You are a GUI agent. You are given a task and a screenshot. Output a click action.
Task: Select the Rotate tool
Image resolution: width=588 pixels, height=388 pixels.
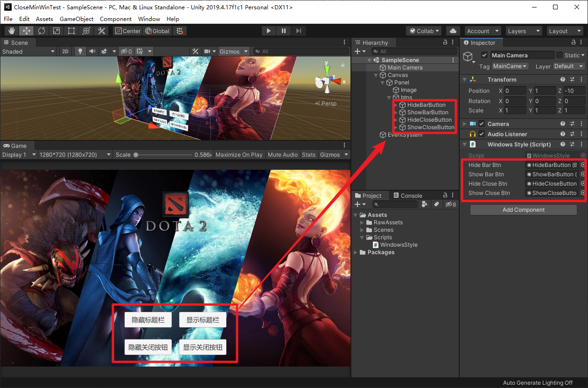click(42, 31)
